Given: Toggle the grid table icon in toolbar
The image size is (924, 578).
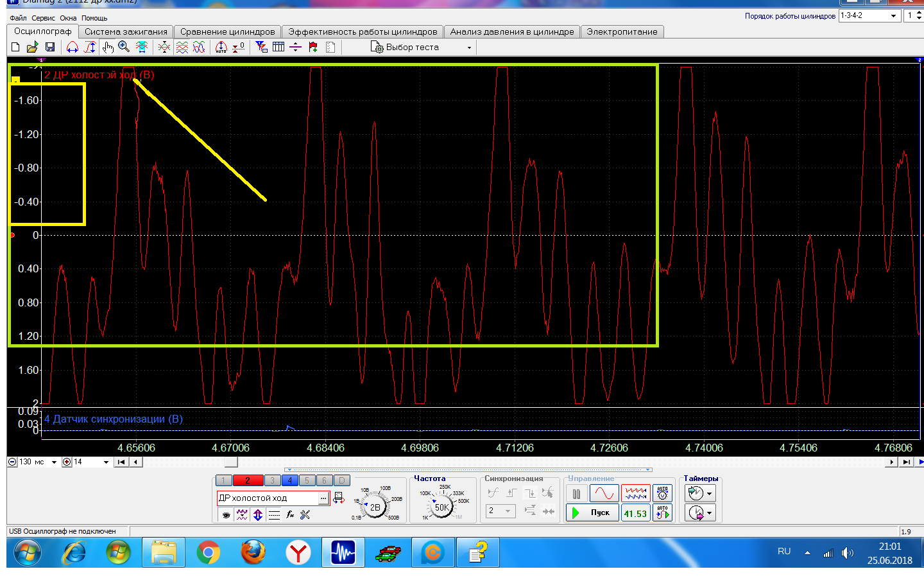Looking at the screenshot, I should coord(278,47).
